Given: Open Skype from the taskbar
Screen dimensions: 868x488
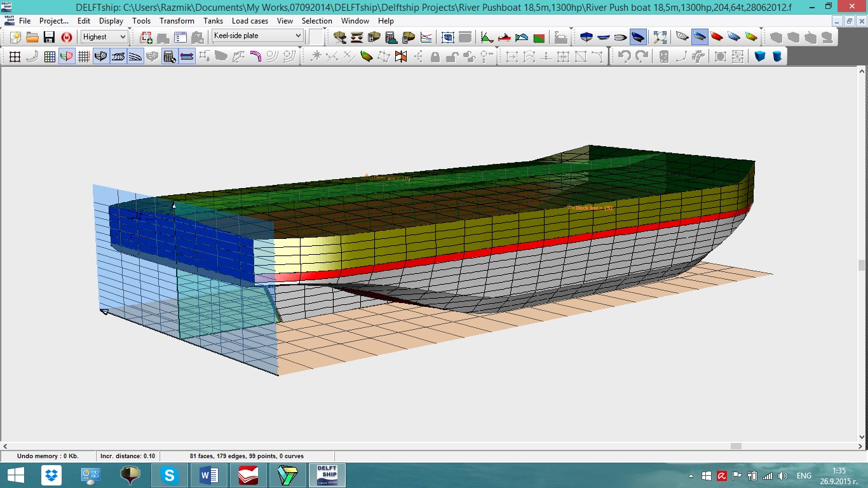Looking at the screenshot, I should [x=170, y=475].
